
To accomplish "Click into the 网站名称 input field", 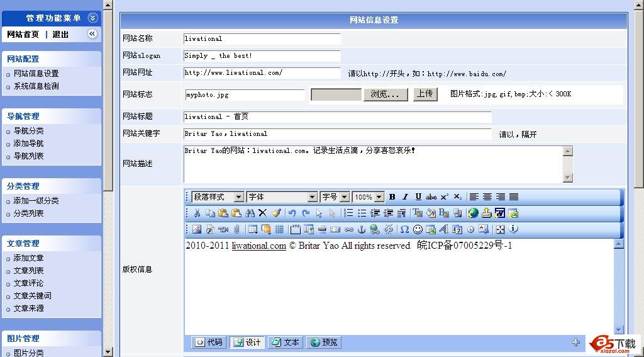I will (x=262, y=39).
